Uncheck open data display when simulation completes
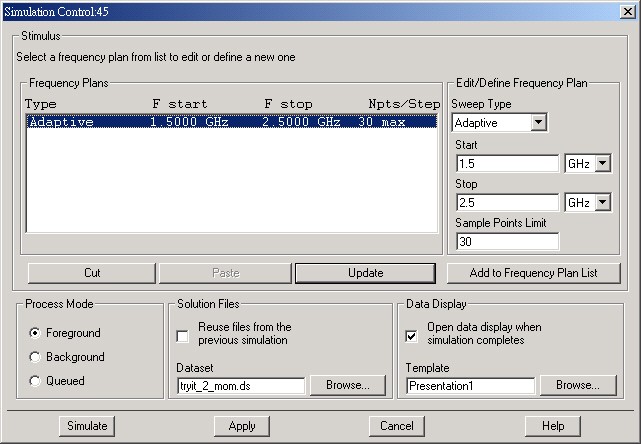Viewport: 641px width, 444px height. (411, 336)
